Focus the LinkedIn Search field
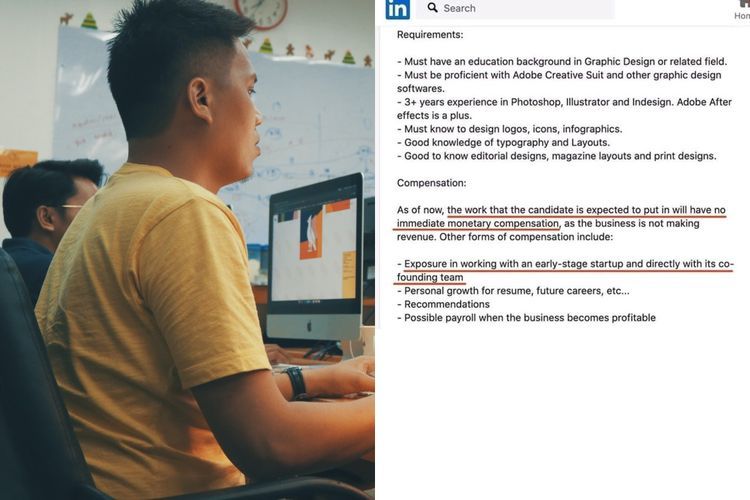This screenshot has width=750, height=500. 515,8
